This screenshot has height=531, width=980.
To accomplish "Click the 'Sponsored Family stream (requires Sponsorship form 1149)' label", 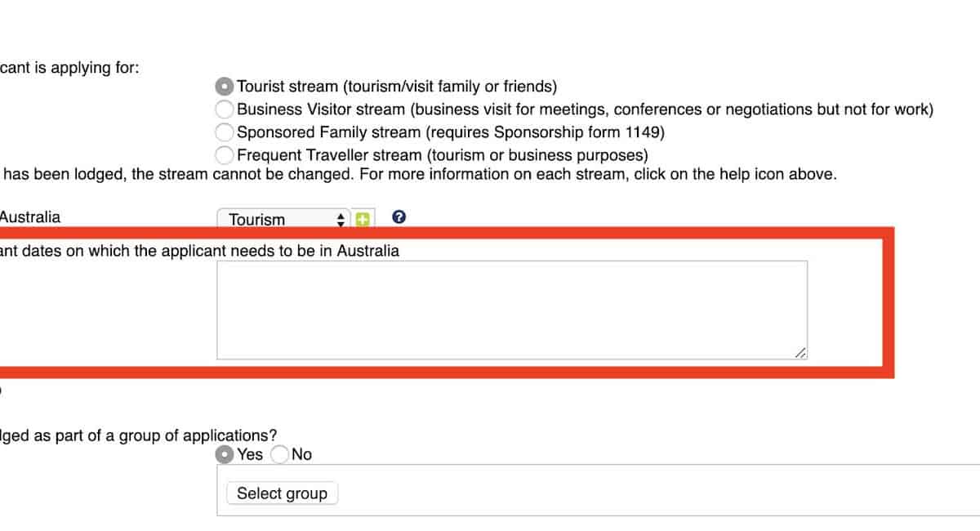I will (449, 132).
